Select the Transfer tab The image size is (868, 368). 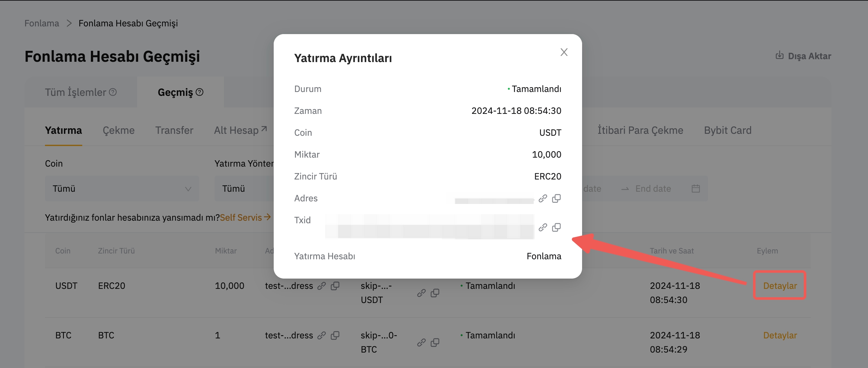pos(174,131)
